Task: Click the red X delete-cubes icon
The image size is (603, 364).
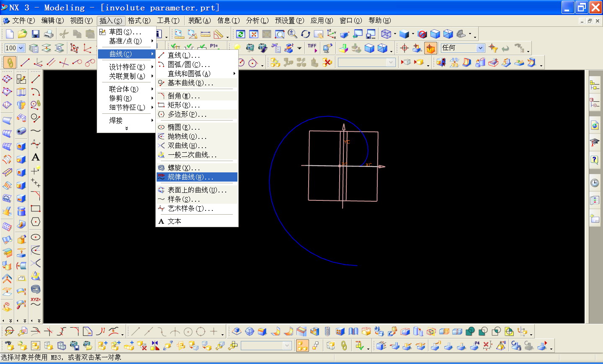Action: tap(327, 62)
